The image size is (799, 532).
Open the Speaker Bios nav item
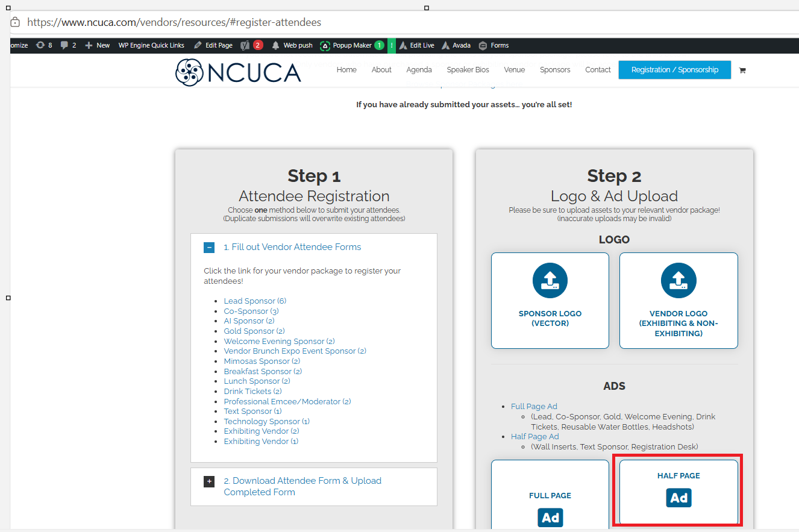[468, 70]
